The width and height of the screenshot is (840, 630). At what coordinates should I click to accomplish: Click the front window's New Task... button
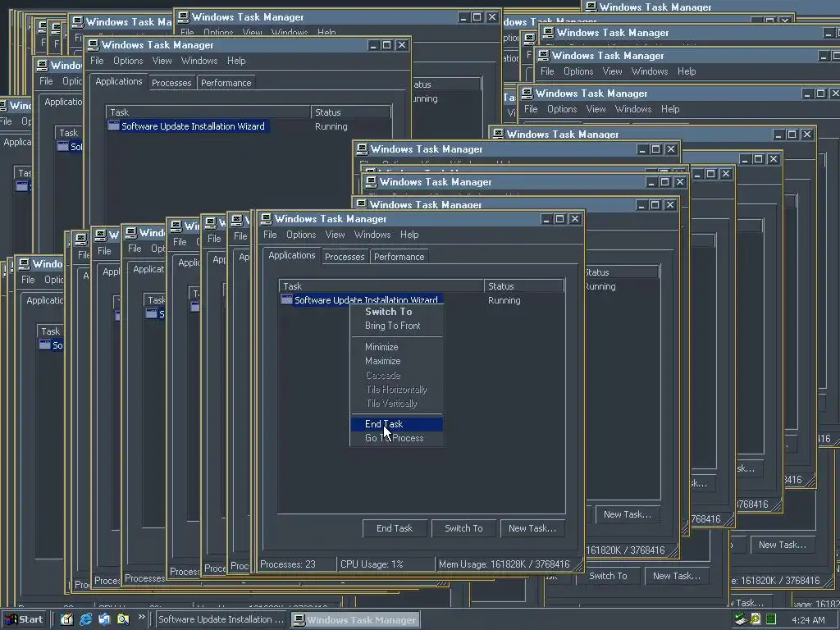(532, 528)
